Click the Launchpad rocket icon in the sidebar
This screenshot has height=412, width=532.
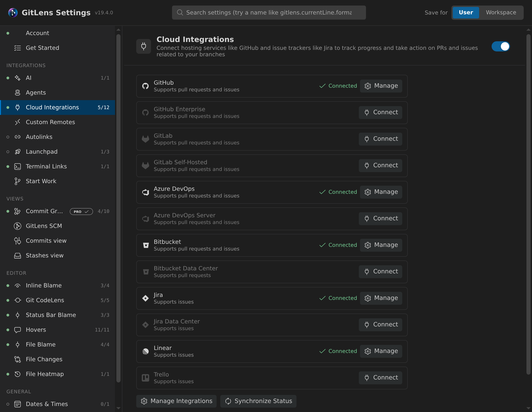(x=18, y=152)
